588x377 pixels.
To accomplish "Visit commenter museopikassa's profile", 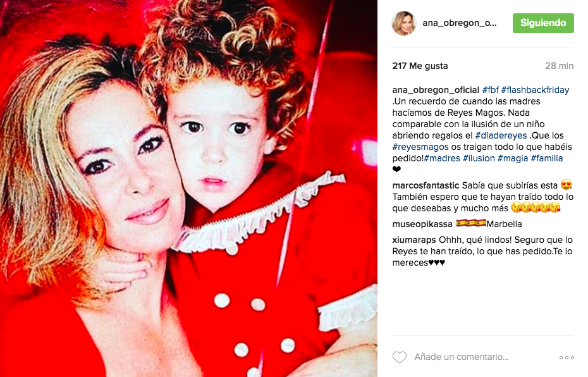I will (422, 225).
